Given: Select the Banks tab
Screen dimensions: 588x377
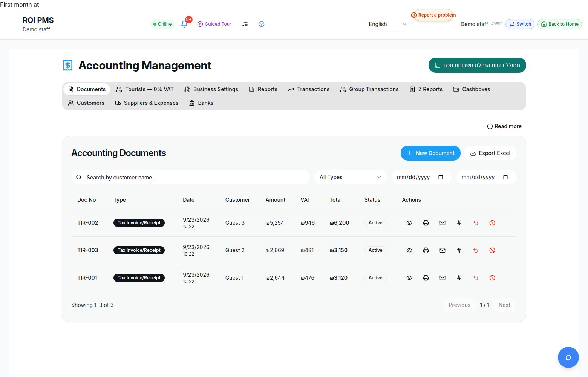Looking at the screenshot, I should click(x=201, y=103).
